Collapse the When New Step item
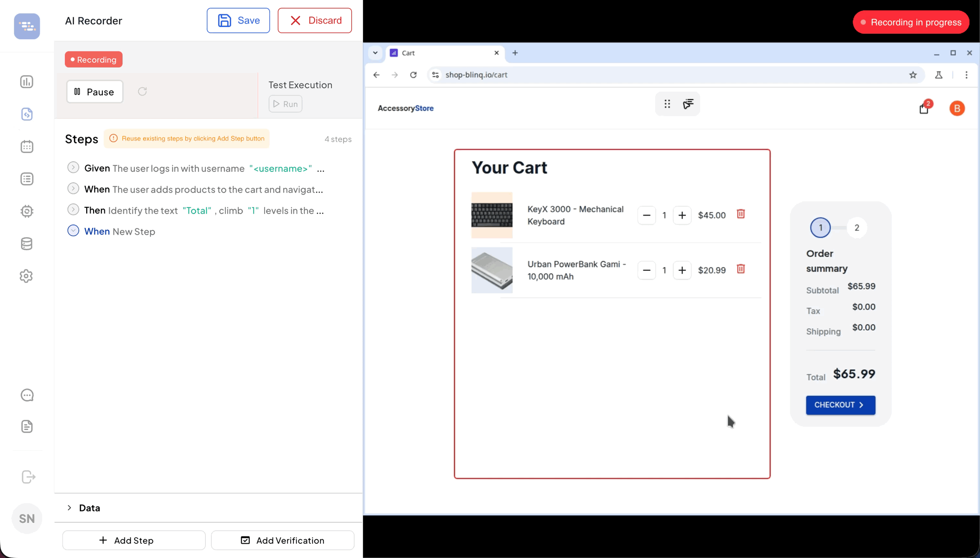Image resolution: width=980 pixels, height=558 pixels. tap(73, 231)
